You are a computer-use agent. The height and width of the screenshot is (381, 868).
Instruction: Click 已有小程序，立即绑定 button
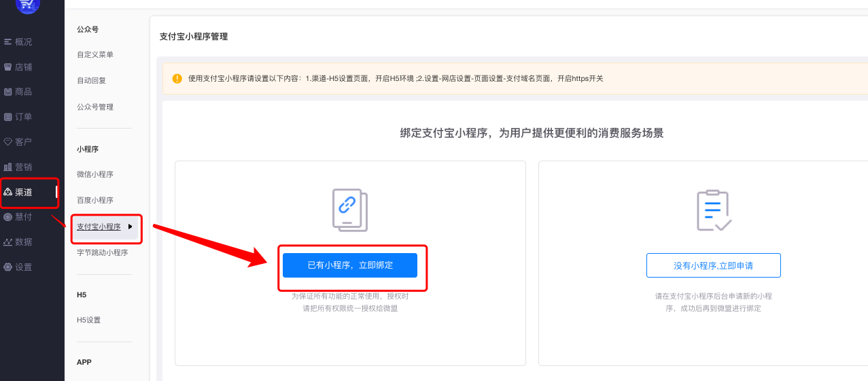tap(349, 265)
